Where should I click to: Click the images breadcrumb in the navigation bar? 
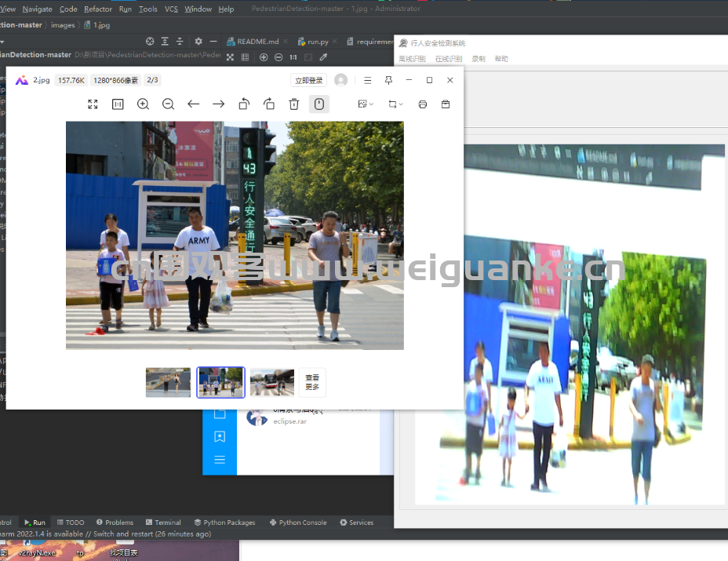click(63, 25)
